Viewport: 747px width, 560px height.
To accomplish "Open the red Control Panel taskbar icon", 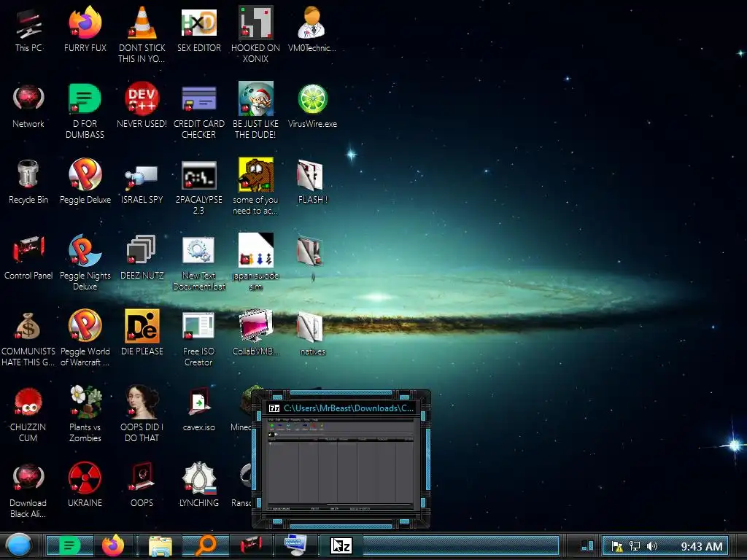I will pyautogui.click(x=251, y=545).
